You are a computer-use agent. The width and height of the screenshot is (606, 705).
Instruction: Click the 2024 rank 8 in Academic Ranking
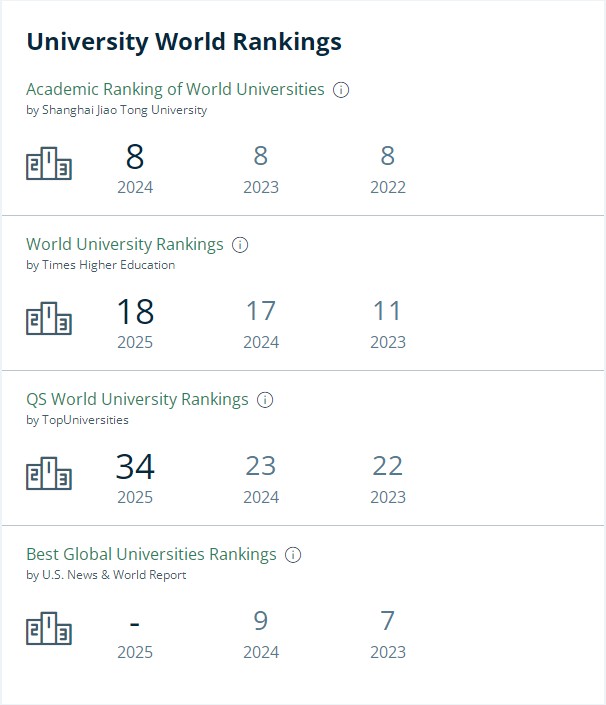[135, 157]
